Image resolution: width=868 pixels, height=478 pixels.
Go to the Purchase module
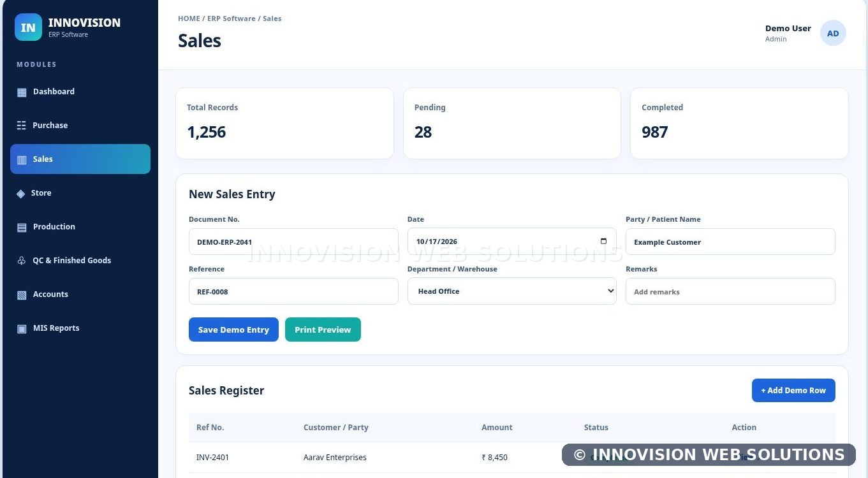pyautogui.click(x=80, y=126)
